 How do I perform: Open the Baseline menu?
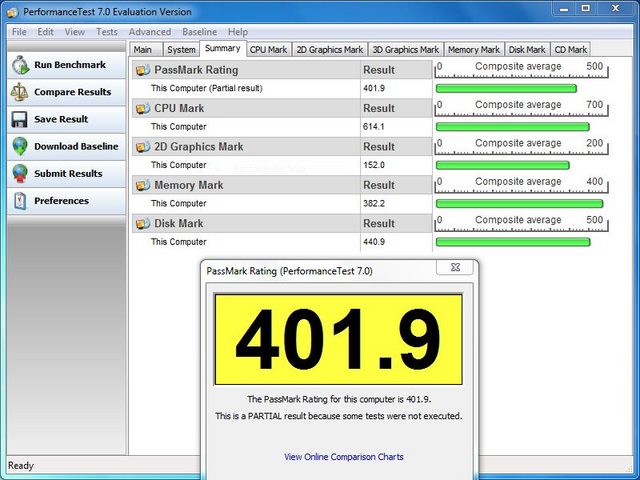click(x=200, y=32)
